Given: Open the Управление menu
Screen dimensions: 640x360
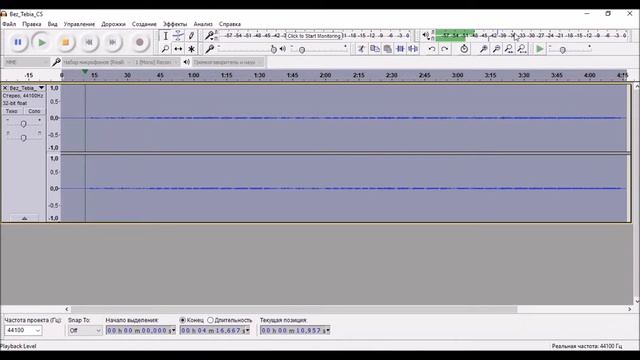Looking at the screenshot, I should point(79,24).
